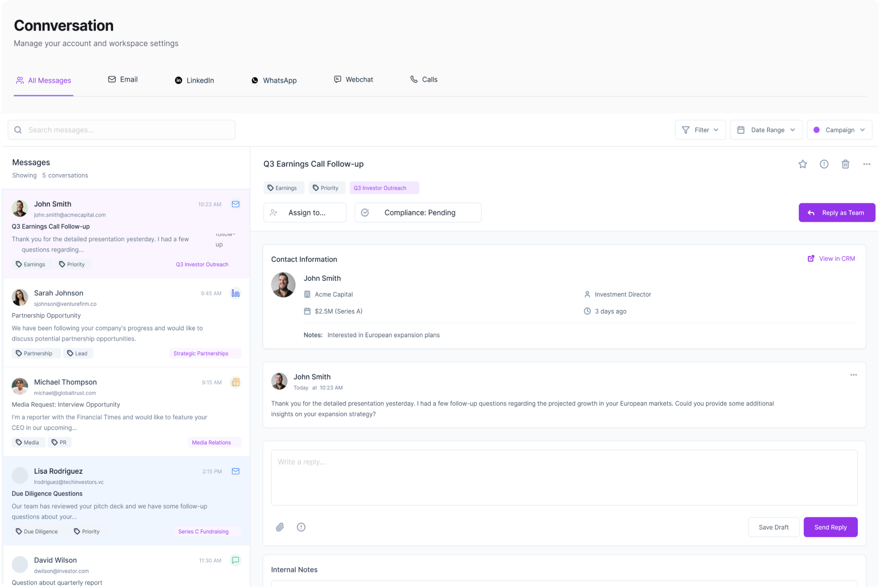882x588 pixels.
Task: Star the Q3 Earnings Call conversation
Action: (802, 164)
